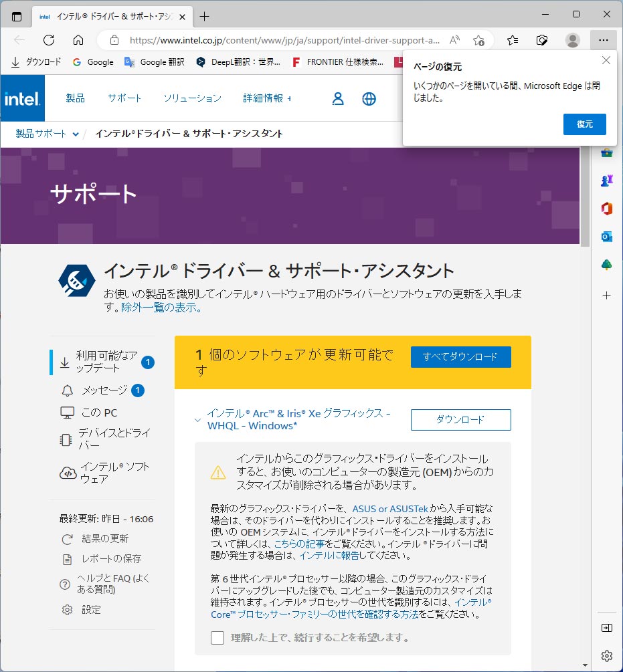Refresh the page with the reload icon
Viewport: 623px width, 672px height.
click(49, 40)
